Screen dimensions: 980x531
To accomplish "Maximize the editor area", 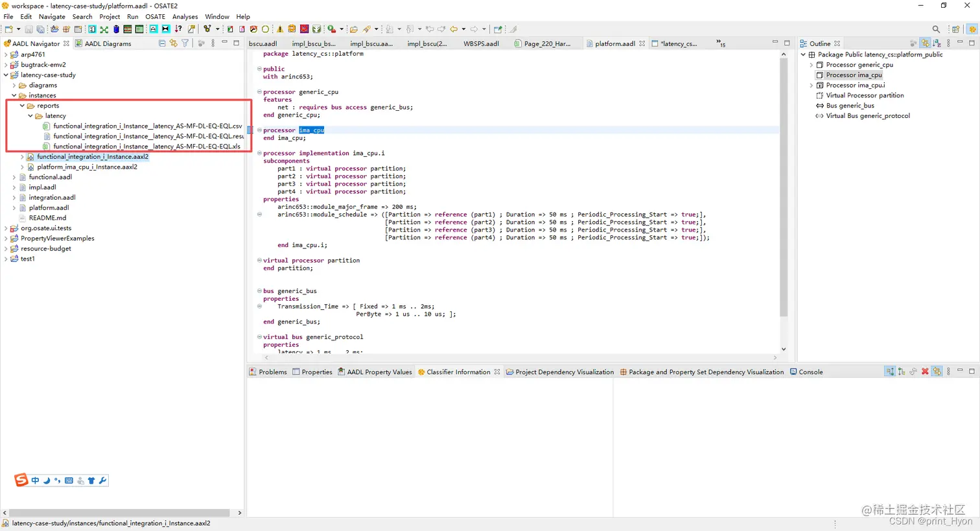I will pyautogui.click(x=787, y=43).
